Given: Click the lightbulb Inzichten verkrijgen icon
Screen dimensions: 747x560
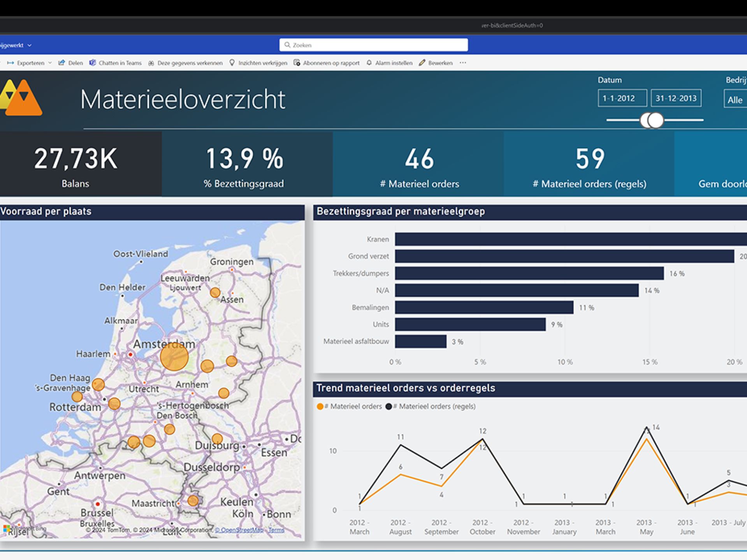Looking at the screenshot, I should click(x=232, y=63).
